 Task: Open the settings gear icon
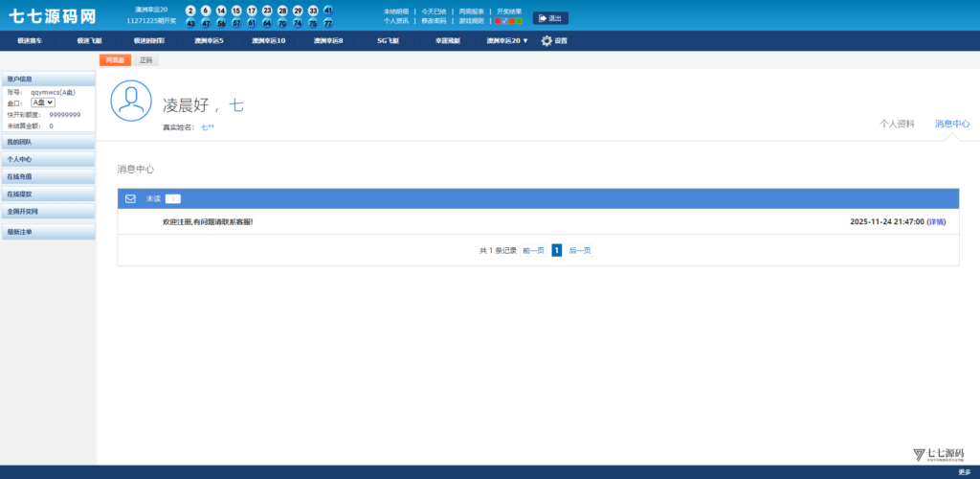[x=546, y=40]
